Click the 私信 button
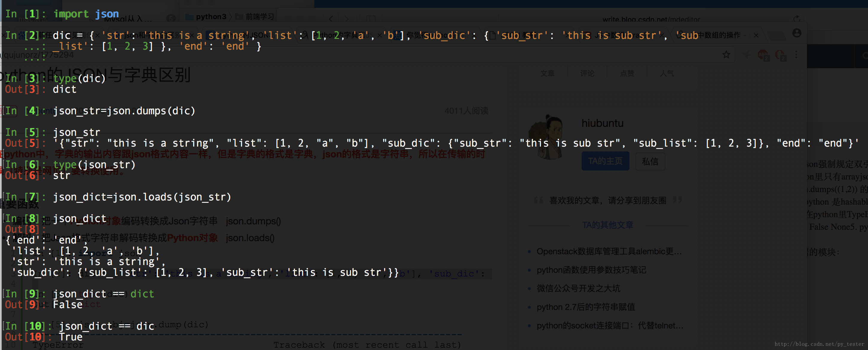This screenshot has width=868, height=350. click(650, 162)
